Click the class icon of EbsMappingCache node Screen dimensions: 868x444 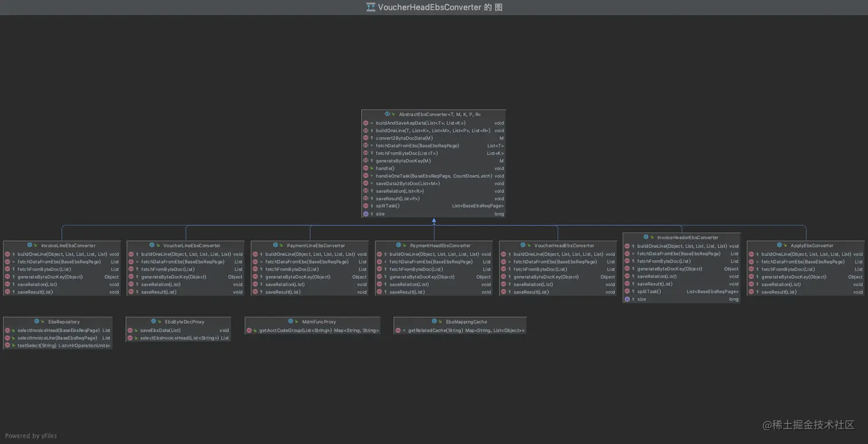[x=434, y=321]
